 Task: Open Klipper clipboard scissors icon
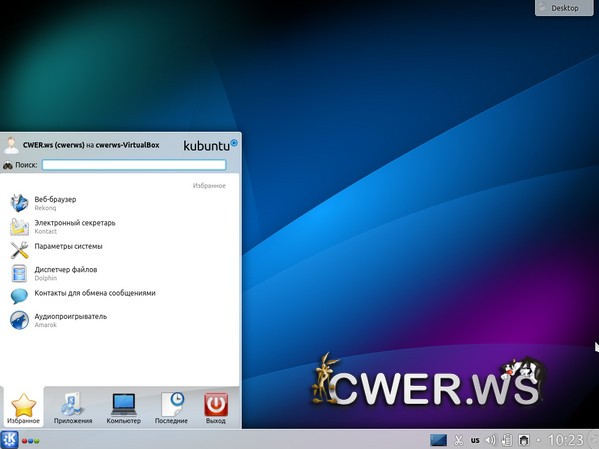[x=459, y=440]
